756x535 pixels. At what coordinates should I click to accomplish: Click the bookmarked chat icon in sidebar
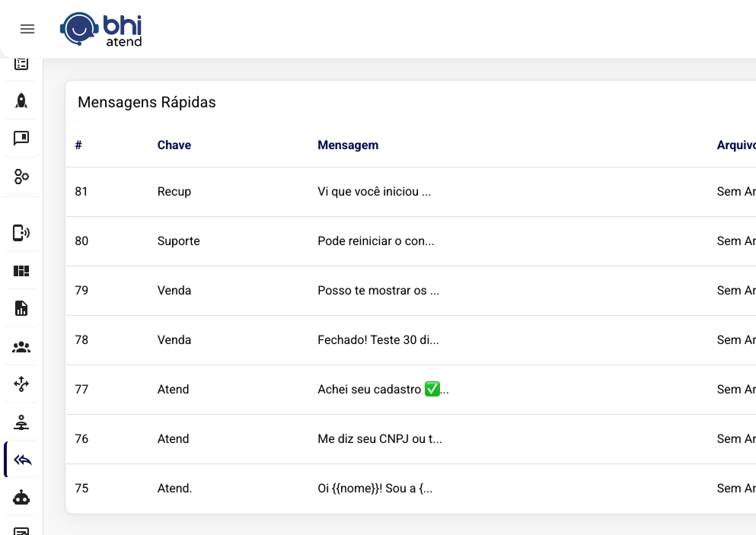coord(21,139)
